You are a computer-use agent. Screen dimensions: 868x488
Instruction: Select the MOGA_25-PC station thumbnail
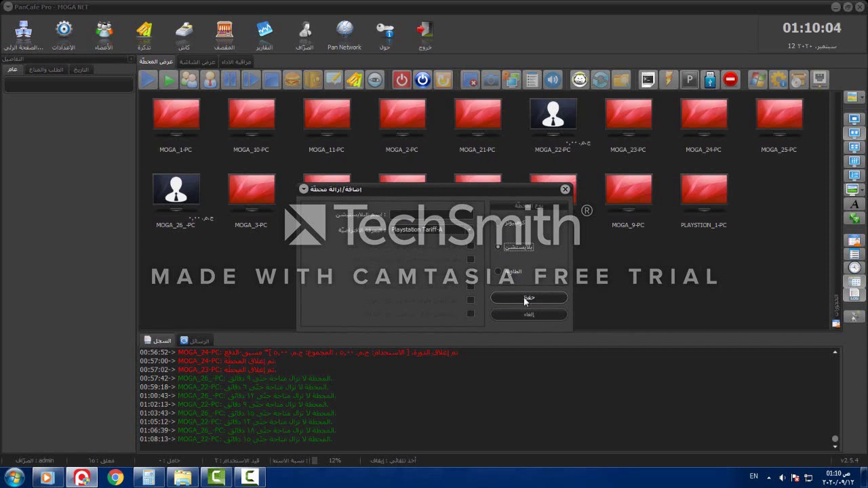click(778, 126)
